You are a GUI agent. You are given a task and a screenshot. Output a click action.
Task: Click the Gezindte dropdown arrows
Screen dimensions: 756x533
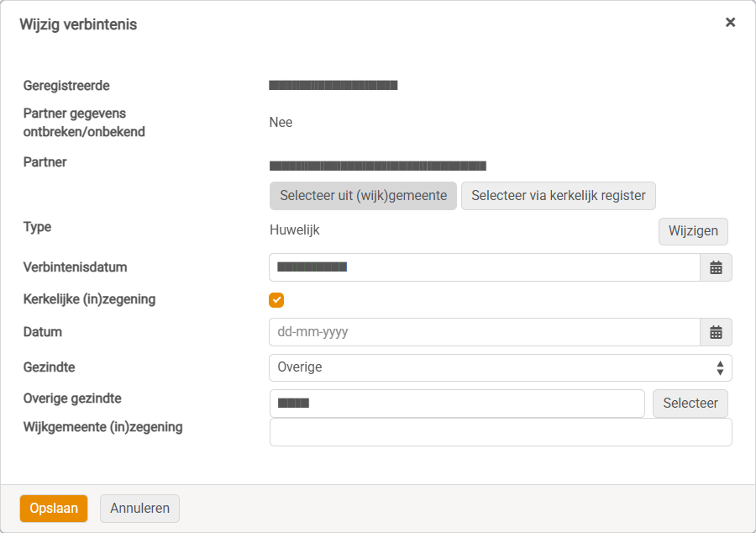click(720, 367)
